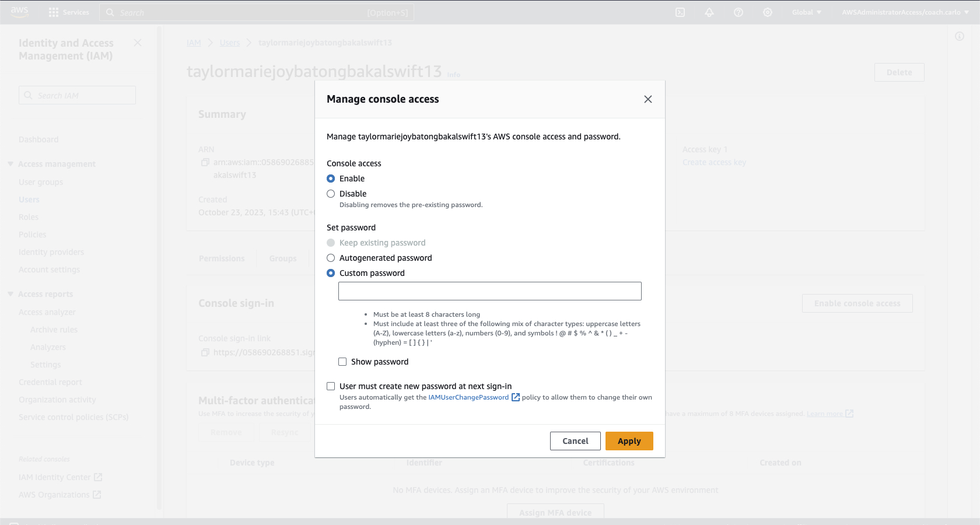Click the external link icon beside IAMUserChangePassword
Viewport: 980px width, 525px height.
[516, 397]
